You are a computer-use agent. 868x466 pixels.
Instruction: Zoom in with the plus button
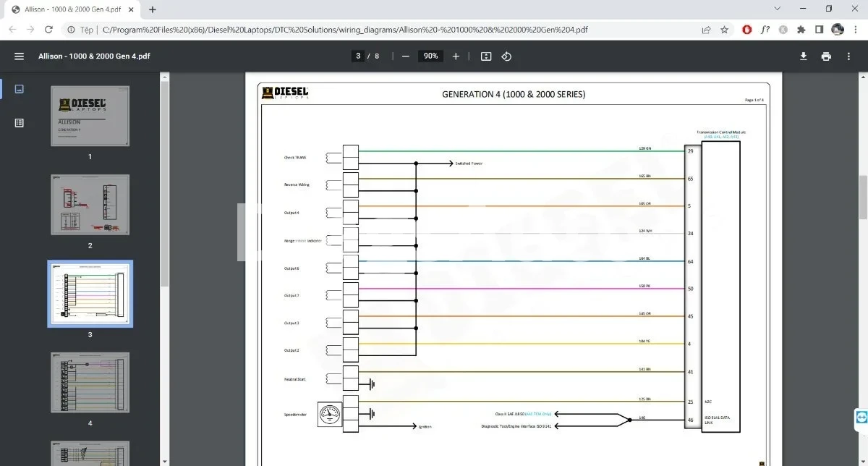(456, 56)
